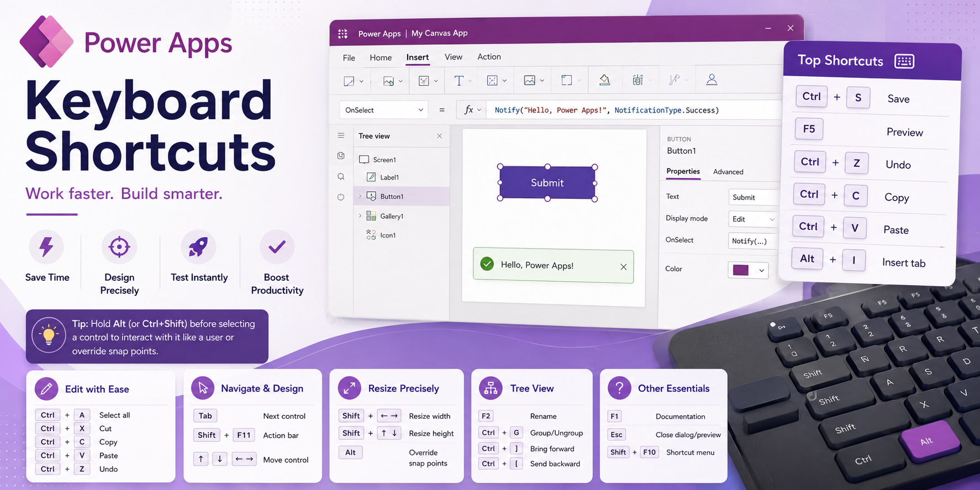Click the F2 key beside Rename
980x490 pixels.
coord(486,416)
